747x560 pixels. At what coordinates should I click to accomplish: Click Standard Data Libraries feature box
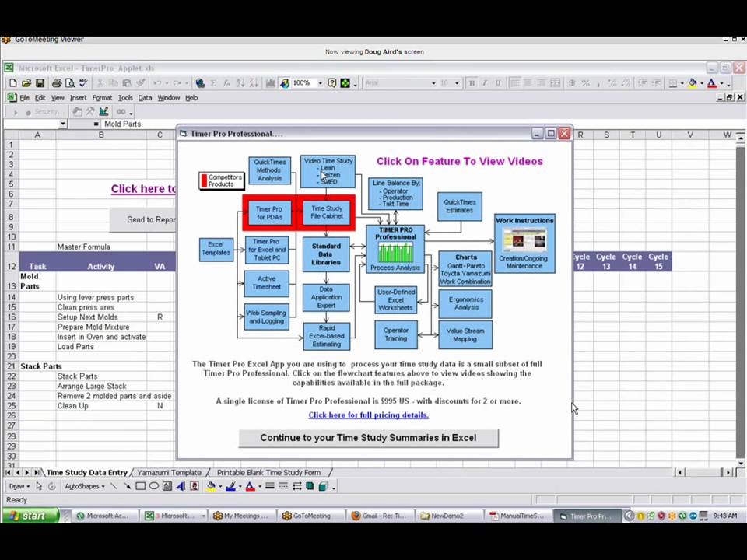point(326,254)
